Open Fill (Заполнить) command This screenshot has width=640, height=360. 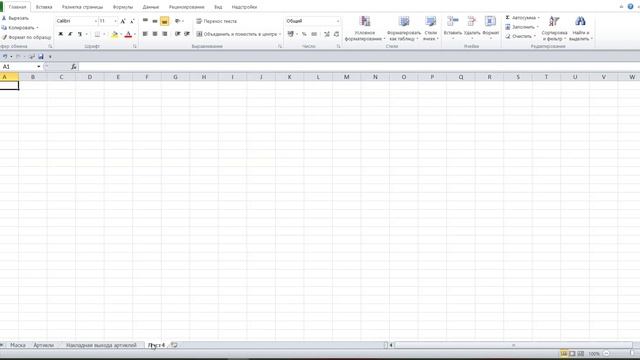tap(521, 27)
